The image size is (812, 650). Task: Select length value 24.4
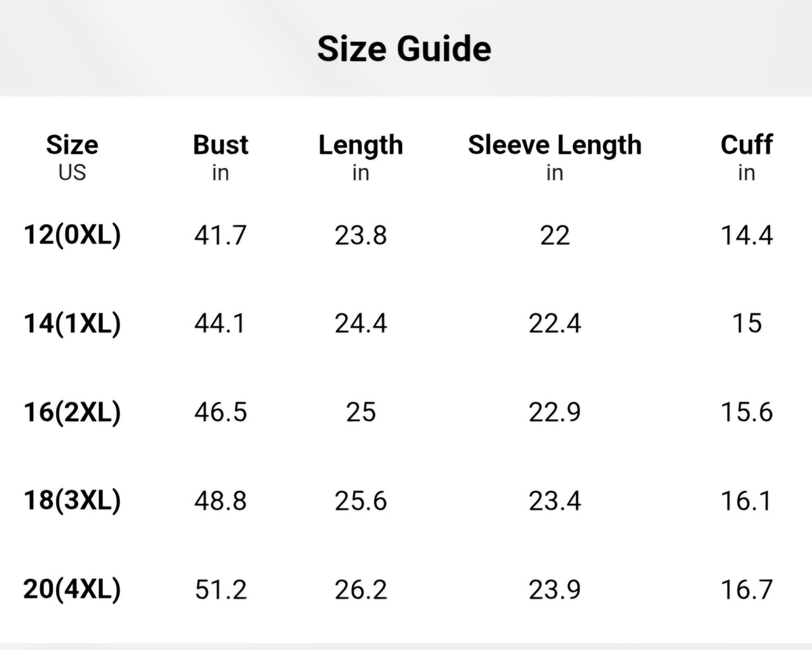coord(361,324)
